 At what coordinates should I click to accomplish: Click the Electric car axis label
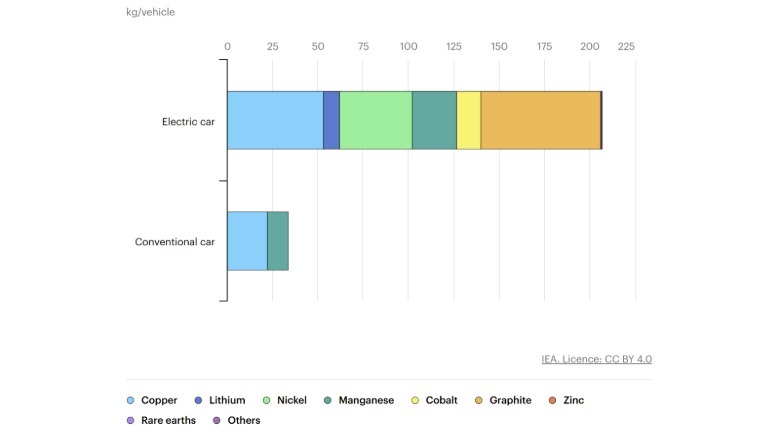pos(188,122)
